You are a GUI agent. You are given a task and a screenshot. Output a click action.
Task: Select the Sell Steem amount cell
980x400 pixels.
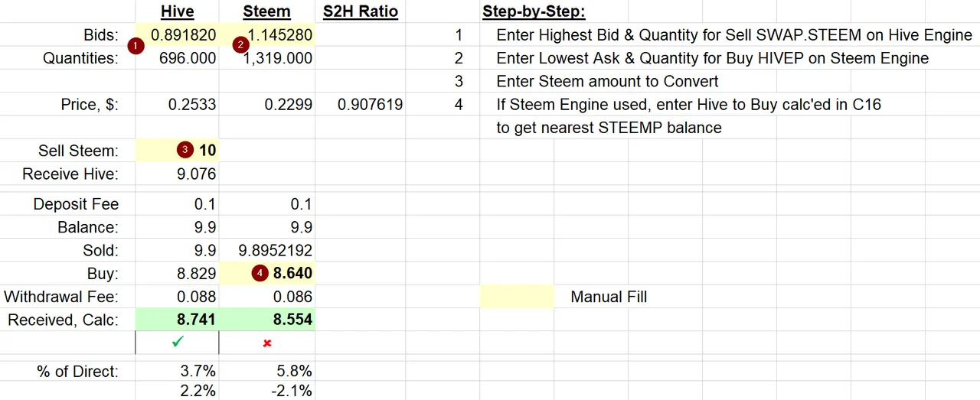pyautogui.click(x=177, y=151)
